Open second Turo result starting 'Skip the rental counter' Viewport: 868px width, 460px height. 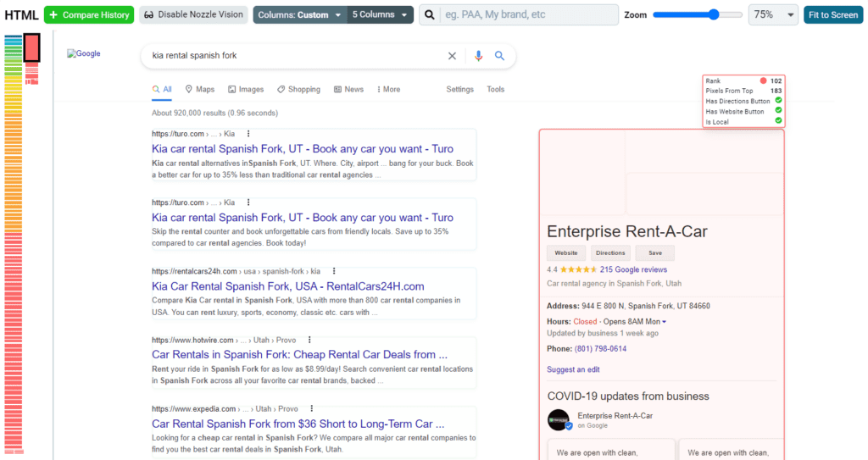click(x=303, y=218)
